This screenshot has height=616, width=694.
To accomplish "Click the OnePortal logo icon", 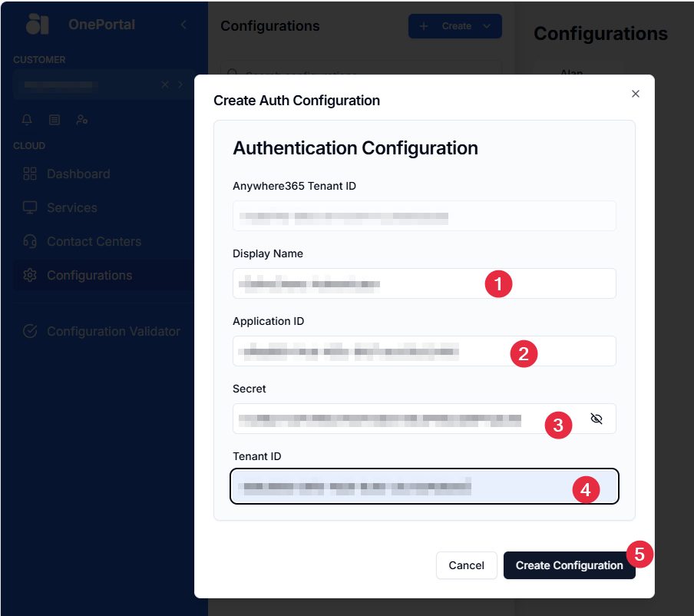I will 37,24.
